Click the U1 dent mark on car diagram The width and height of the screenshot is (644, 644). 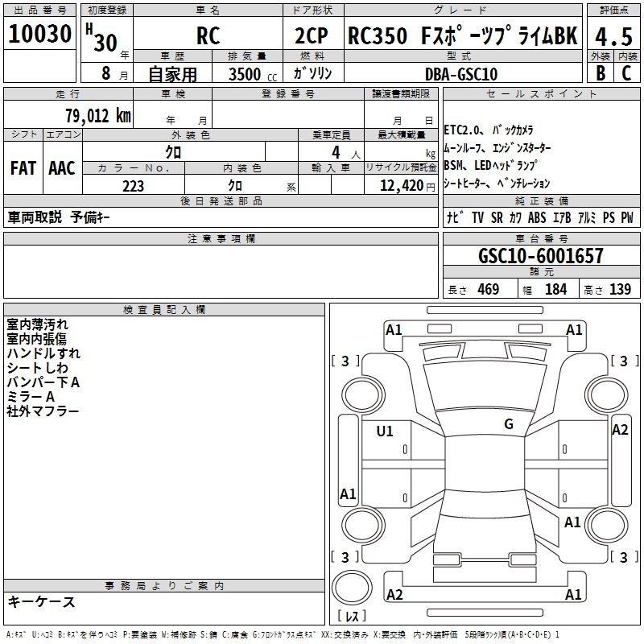coord(385,431)
